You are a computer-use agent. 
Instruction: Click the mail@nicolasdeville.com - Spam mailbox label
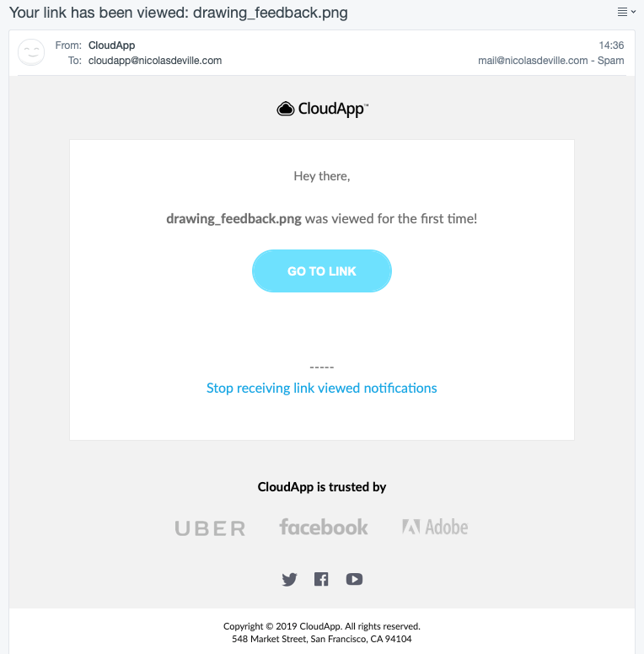point(550,61)
